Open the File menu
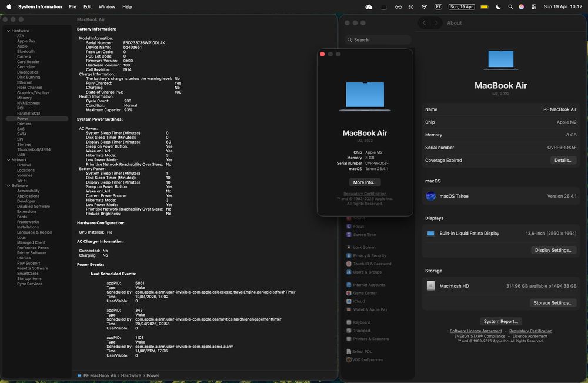 [x=73, y=6]
